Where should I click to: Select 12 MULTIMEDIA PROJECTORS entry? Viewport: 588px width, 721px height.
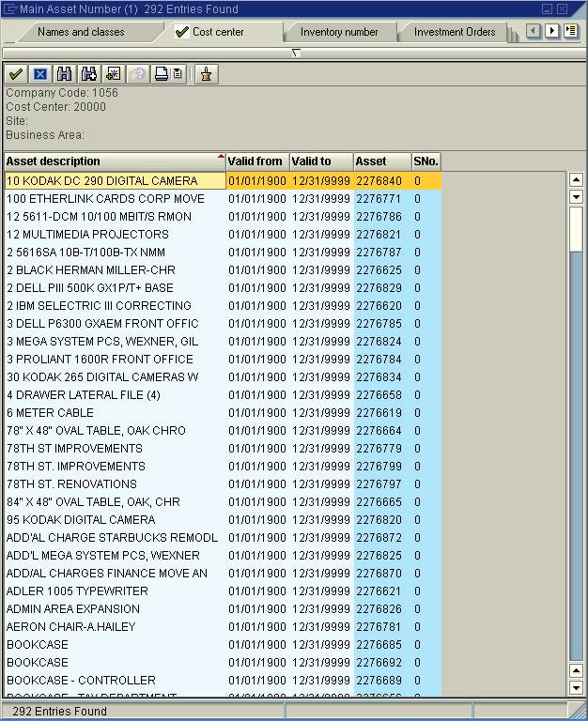point(224,235)
